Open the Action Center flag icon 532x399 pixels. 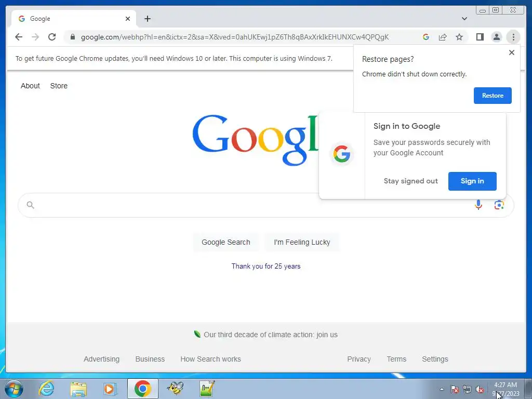click(454, 389)
